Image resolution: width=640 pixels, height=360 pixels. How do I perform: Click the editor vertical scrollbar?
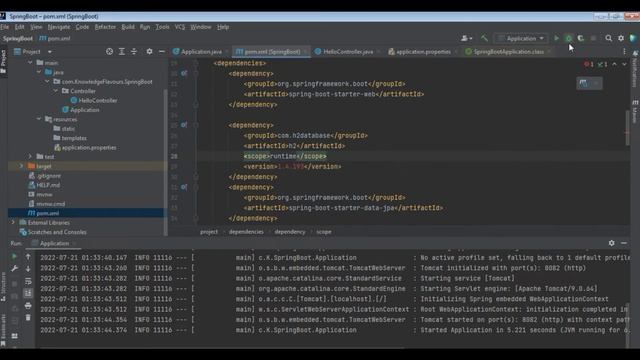point(627,127)
